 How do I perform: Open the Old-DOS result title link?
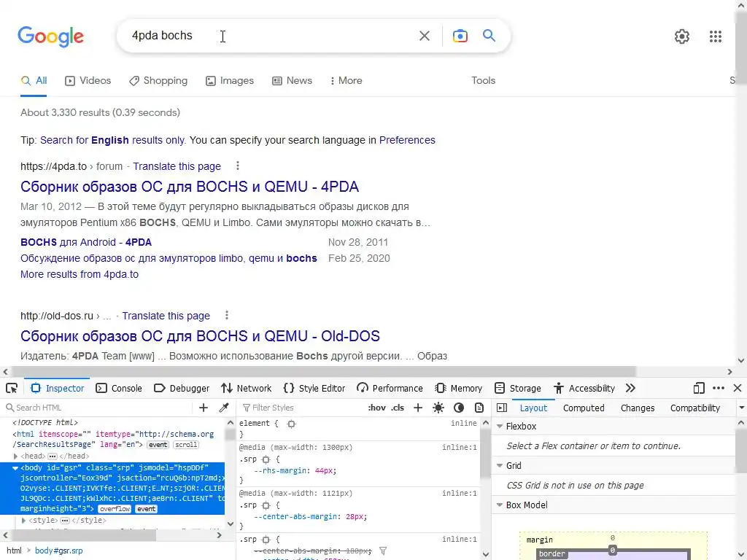click(x=200, y=336)
